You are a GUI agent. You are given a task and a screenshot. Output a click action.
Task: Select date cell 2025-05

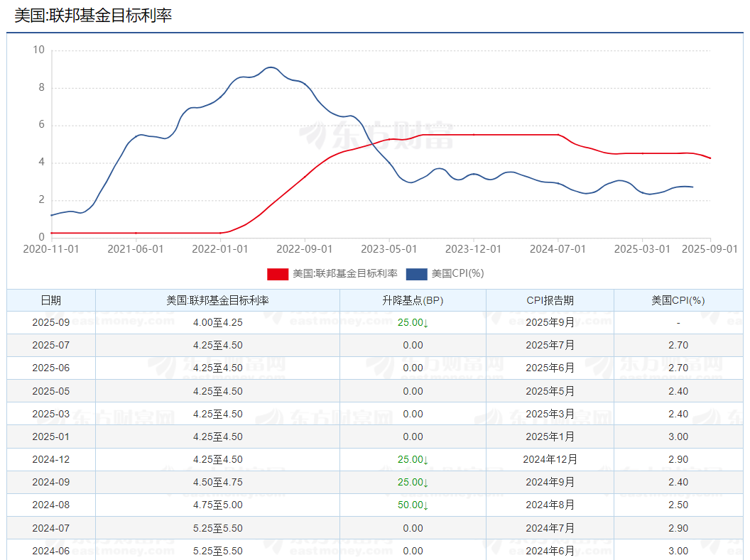50,391
